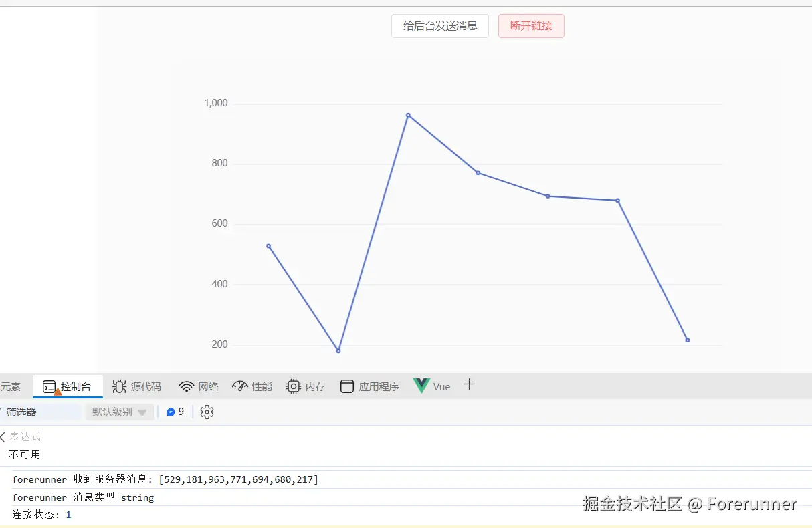Open the 源代码 sources tab
The height and width of the screenshot is (528, 812).
137,386
